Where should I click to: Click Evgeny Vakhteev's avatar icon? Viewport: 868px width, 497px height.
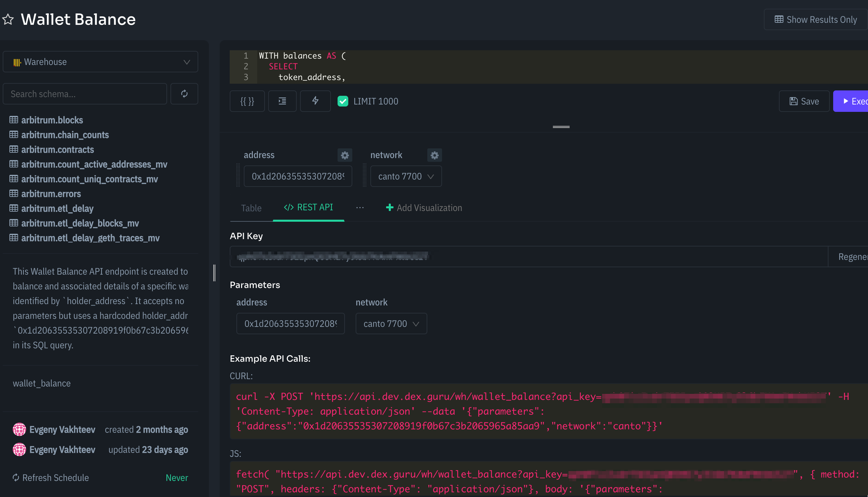tap(19, 429)
